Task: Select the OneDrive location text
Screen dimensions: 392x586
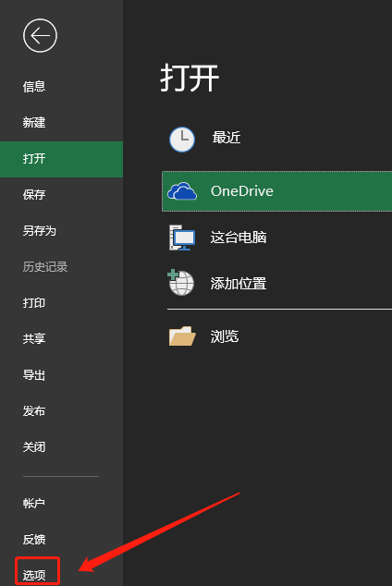Action: pyautogui.click(x=242, y=191)
